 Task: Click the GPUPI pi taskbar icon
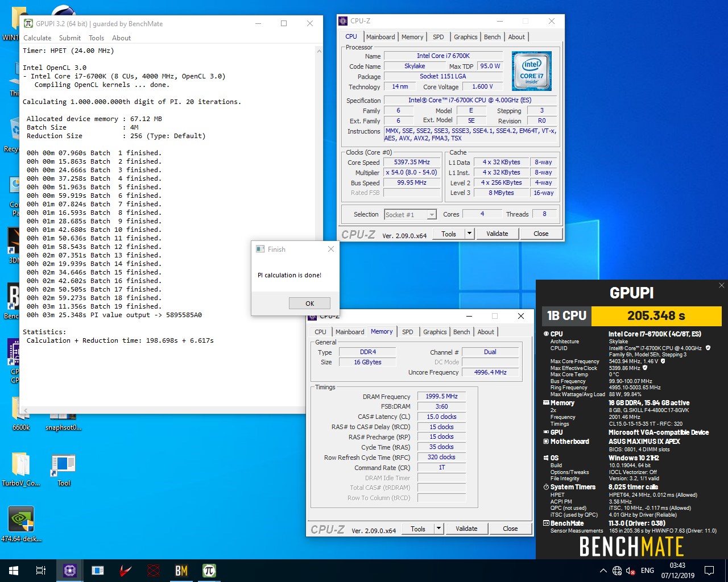tap(209, 570)
